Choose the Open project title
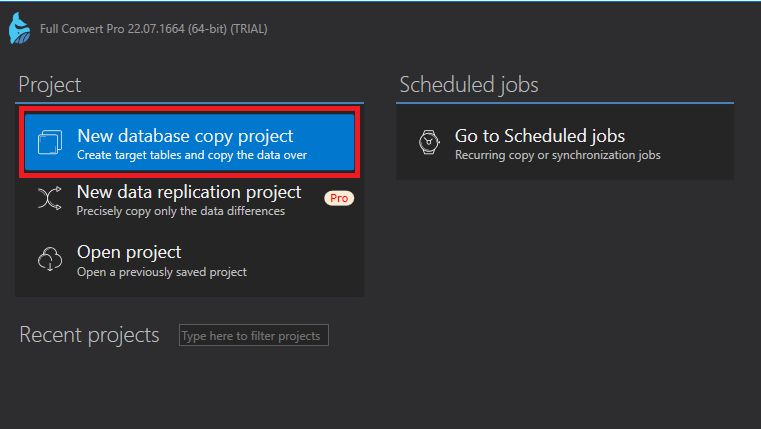This screenshot has height=429, width=761. click(129, 252)
